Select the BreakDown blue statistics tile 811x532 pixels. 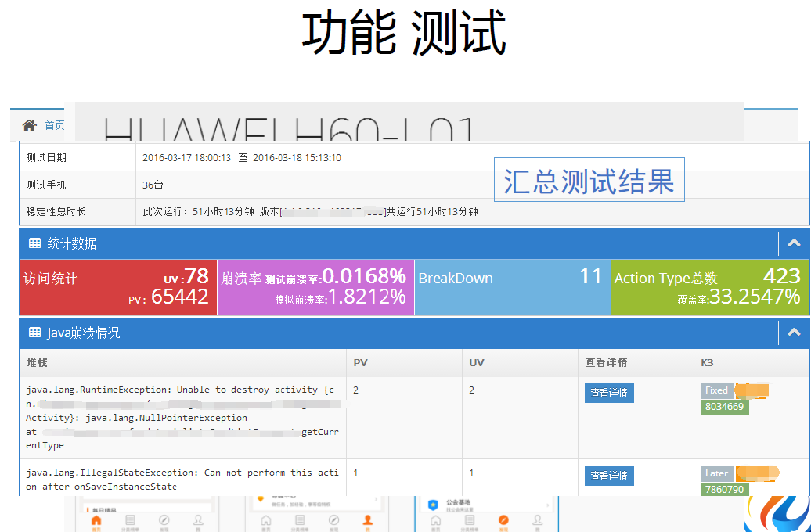point(513,287)
